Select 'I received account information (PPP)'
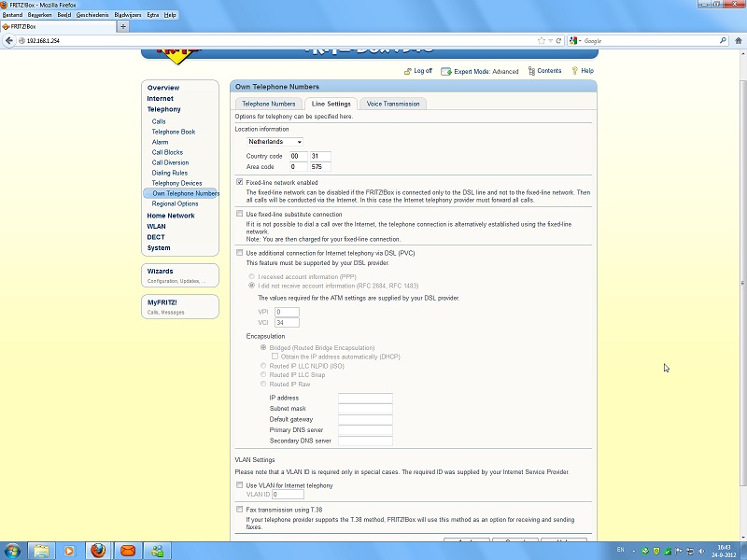This screenshot has height=560, width=747. (251, 276)
